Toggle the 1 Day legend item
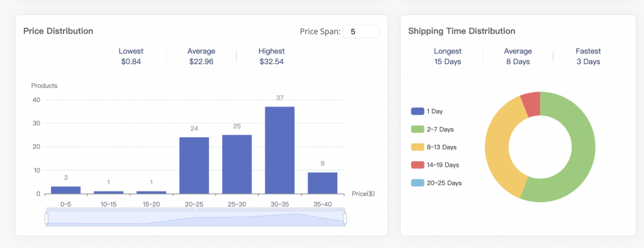Image resolution: width=644 pixels, height=248 pixels. click(427, 111)
